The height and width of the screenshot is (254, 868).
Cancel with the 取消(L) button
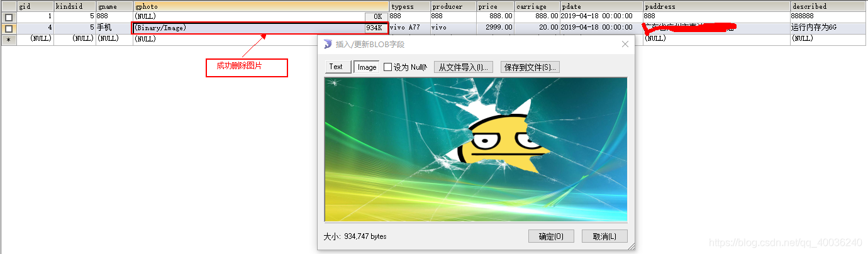tap(604, 236)
